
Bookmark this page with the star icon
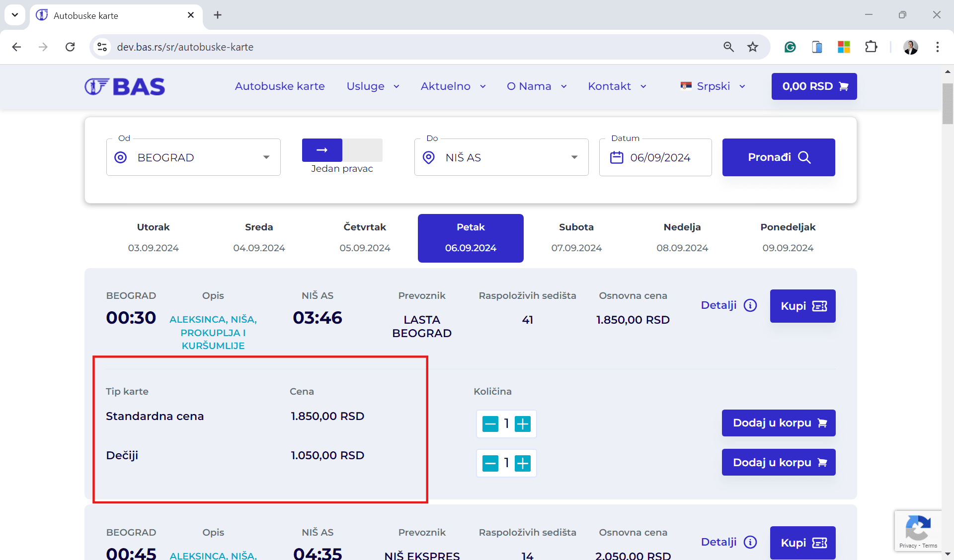pyautogui.click(x=753, y=47)
